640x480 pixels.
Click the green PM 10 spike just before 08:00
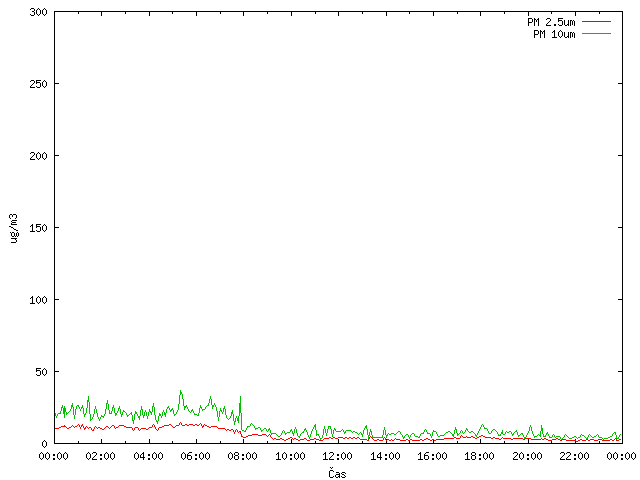tap(240, 397)
